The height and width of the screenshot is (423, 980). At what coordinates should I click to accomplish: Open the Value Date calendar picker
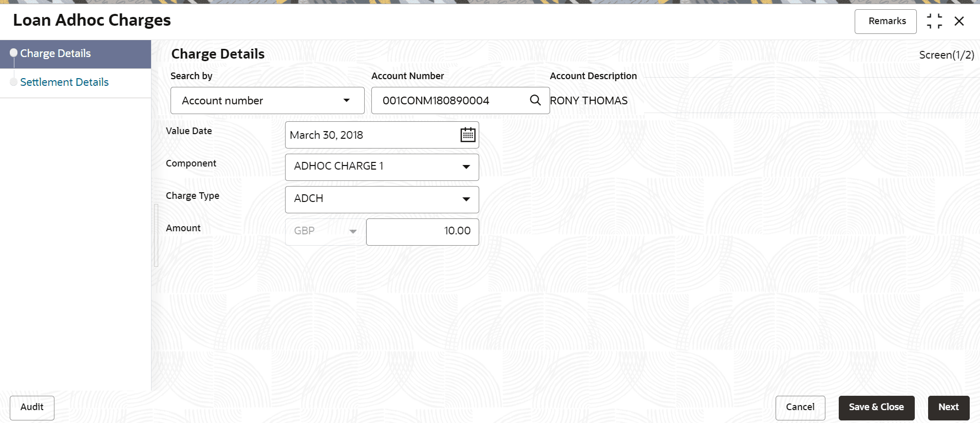point(467,135)
